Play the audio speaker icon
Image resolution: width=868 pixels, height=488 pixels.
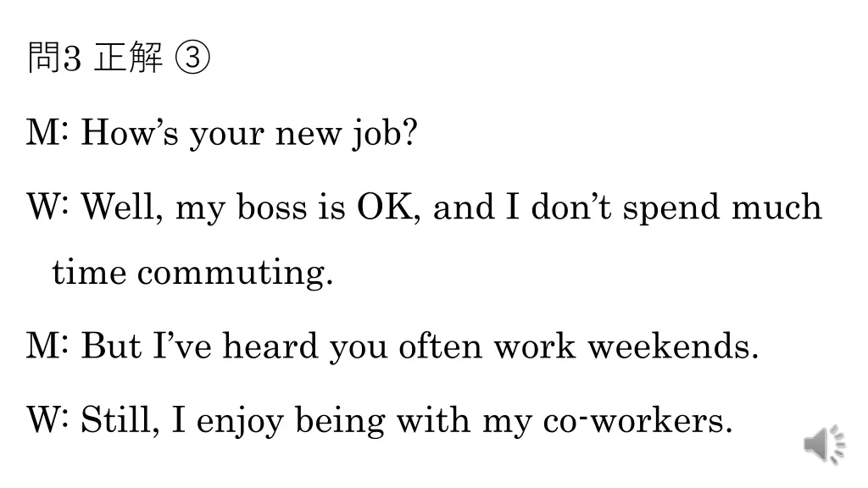pyautogui.click(x=824, y=444)
